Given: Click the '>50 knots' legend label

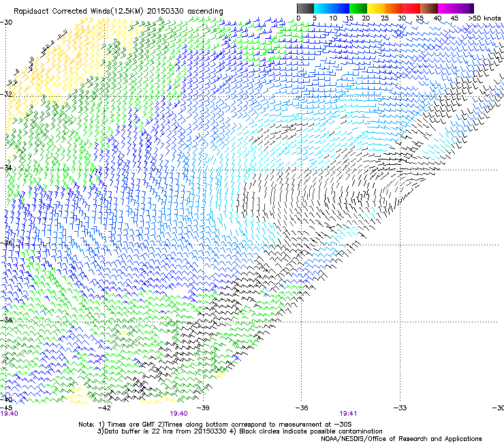Looking at the screenshot, I should (485, 18).
